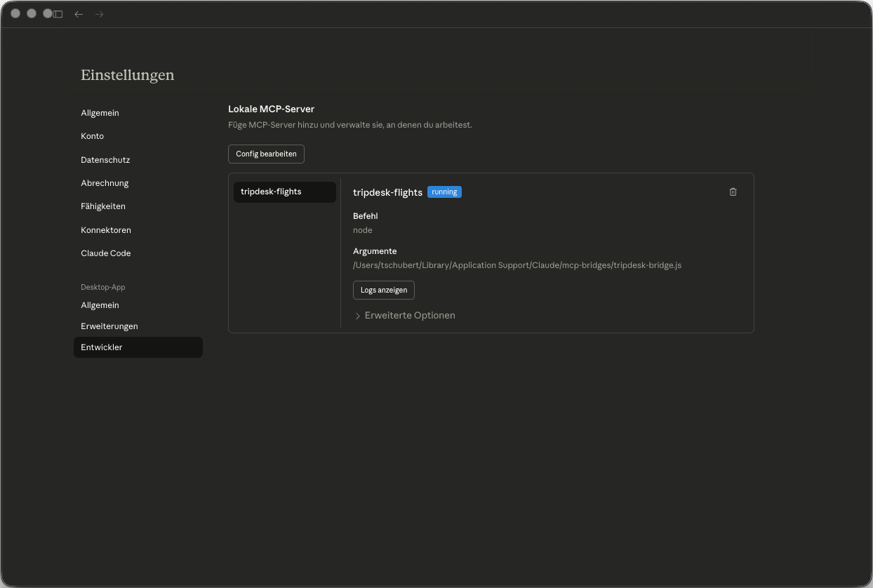This screenshot has height=588, width=873.
Task: Click the Desktop-App sidebar heading
Action: coord(103,287)
